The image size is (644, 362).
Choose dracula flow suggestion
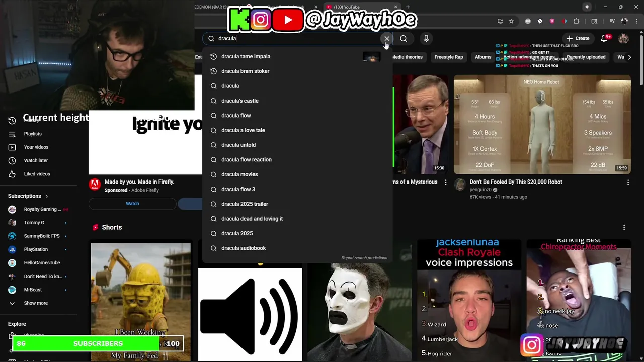click(297, 115)
